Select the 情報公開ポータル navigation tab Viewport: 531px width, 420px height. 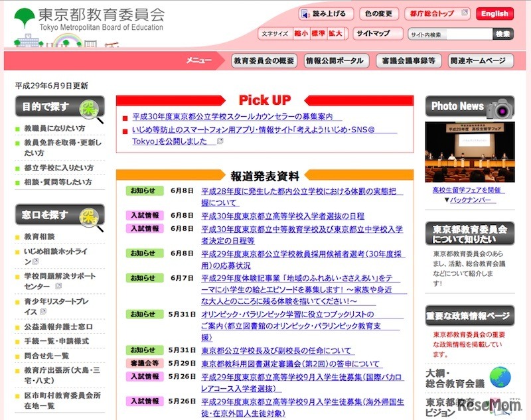click(x=335, y=60)
